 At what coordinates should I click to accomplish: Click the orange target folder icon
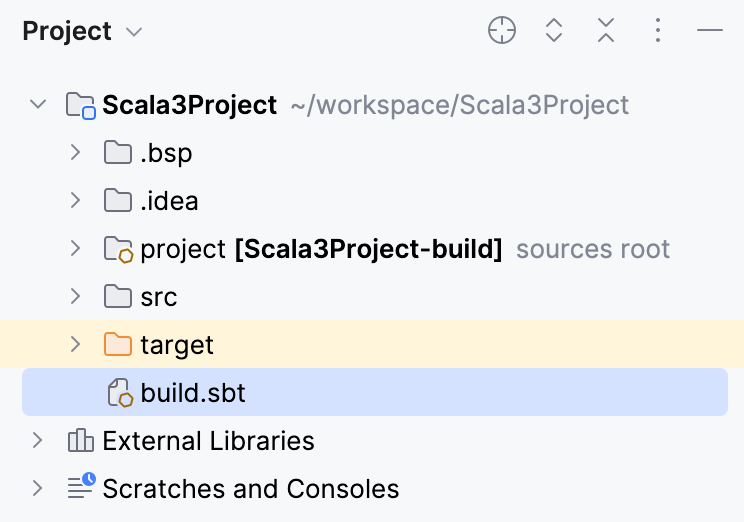118,345
